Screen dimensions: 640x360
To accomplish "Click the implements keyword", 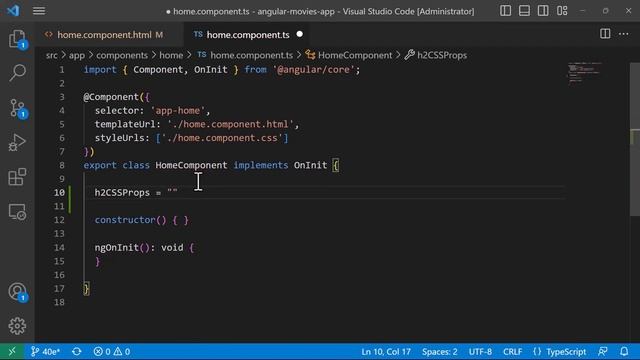I will [260, 165].
